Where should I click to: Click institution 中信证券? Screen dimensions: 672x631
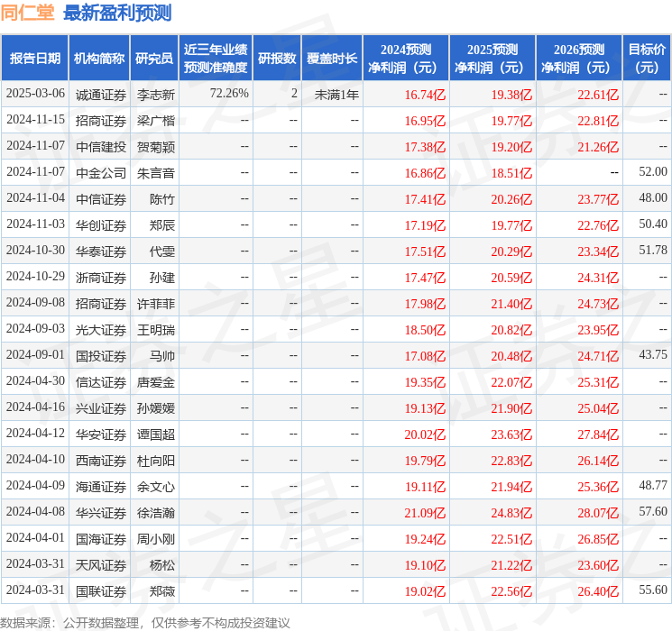101,199
